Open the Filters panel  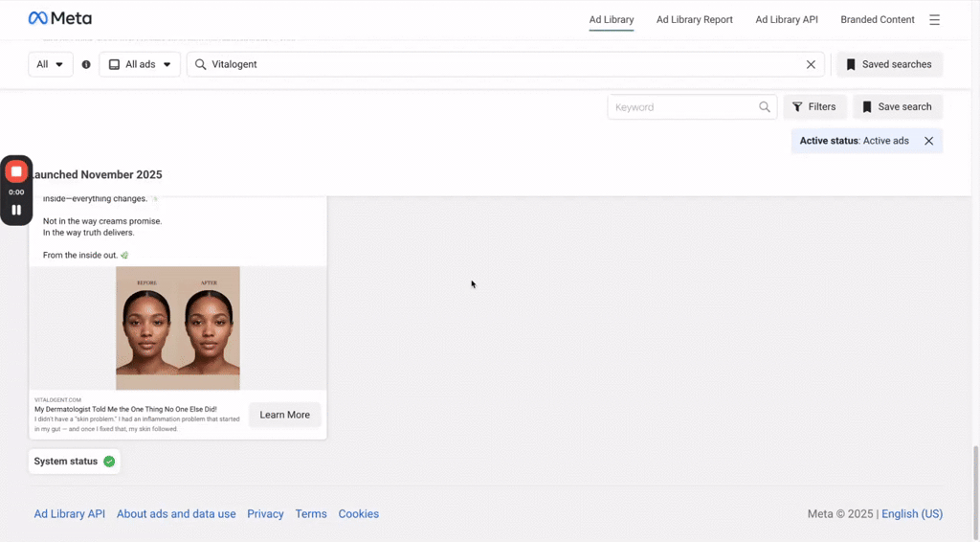[814, 107]
